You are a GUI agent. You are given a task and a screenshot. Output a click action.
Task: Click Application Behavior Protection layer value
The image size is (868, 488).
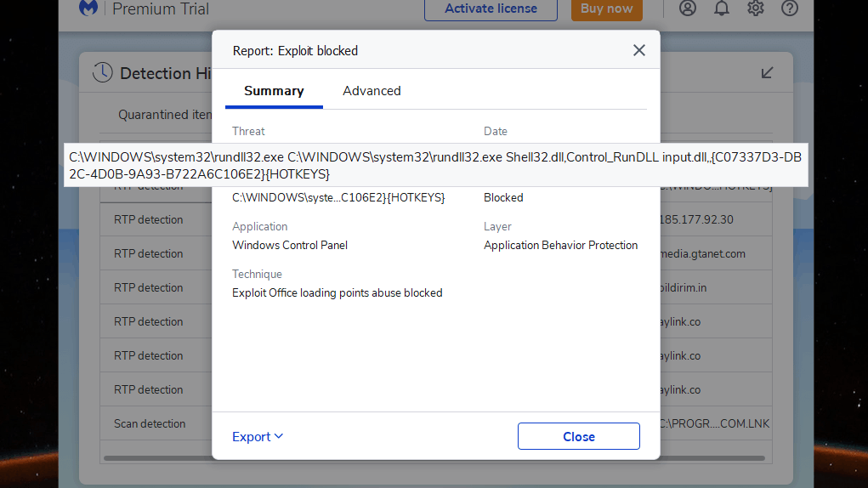point(560,245)
